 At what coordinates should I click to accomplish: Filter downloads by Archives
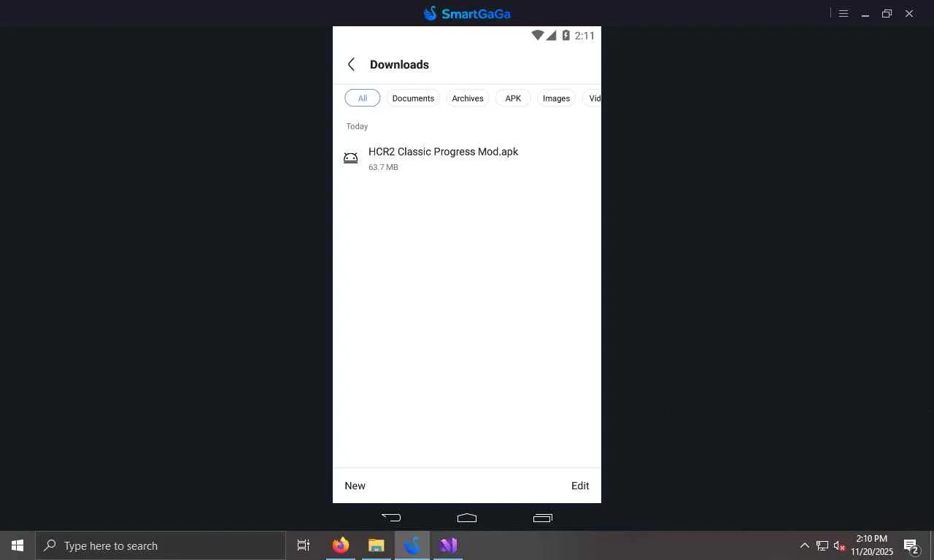click(468, 98)
